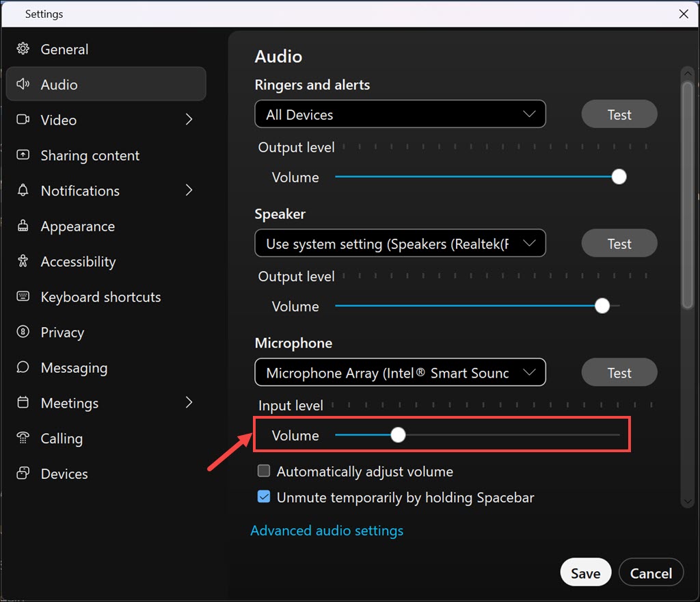Open the Ringers and alerts device dropdown
This screenshot has height=602, width=700.
tap(400, 114)
